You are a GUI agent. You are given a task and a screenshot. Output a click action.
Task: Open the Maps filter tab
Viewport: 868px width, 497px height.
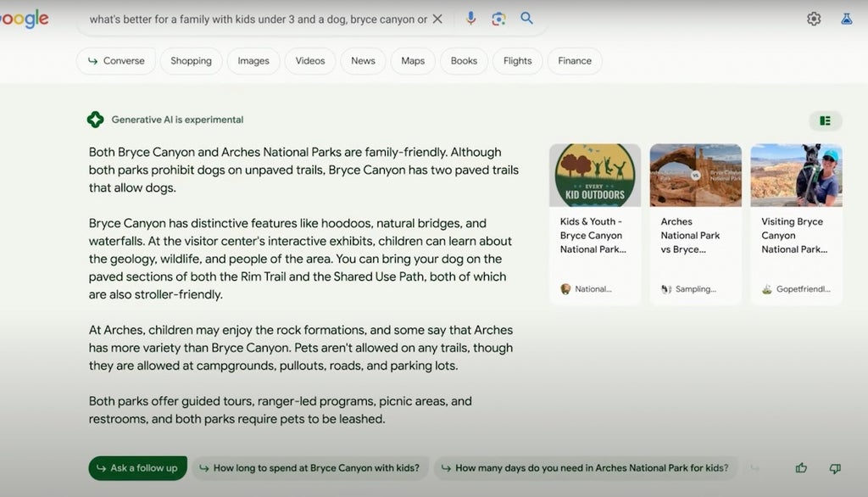point(413,61)
